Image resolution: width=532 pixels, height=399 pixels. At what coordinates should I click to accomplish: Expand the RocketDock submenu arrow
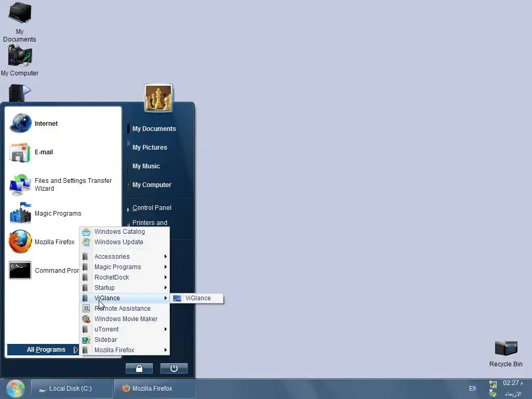click(166, 277)
